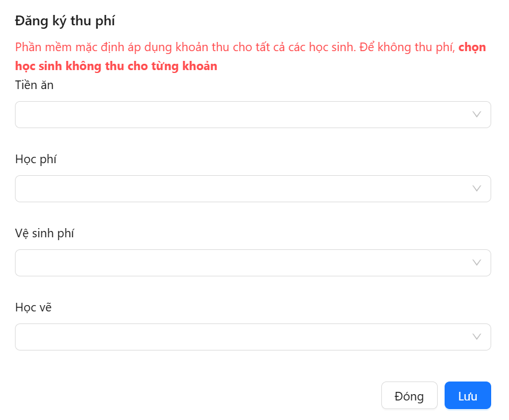Click the Học vẽ field label

pos(33,307)
